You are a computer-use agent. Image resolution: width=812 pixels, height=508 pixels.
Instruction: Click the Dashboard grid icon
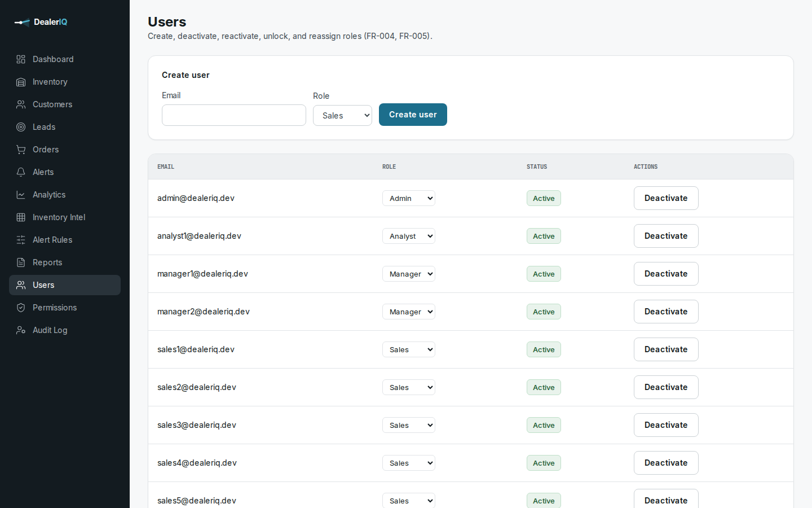click(21, 59)
